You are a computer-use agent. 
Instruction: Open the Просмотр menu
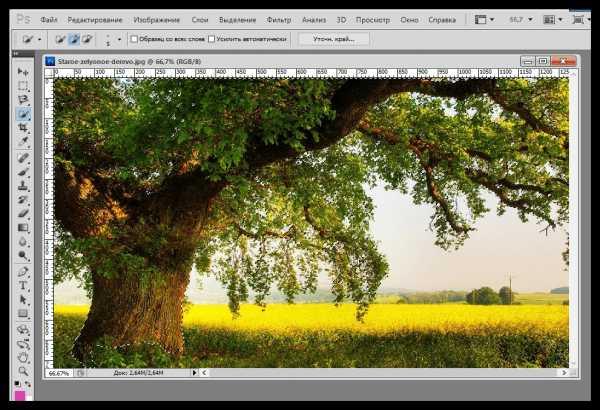[x=373, y=20]
